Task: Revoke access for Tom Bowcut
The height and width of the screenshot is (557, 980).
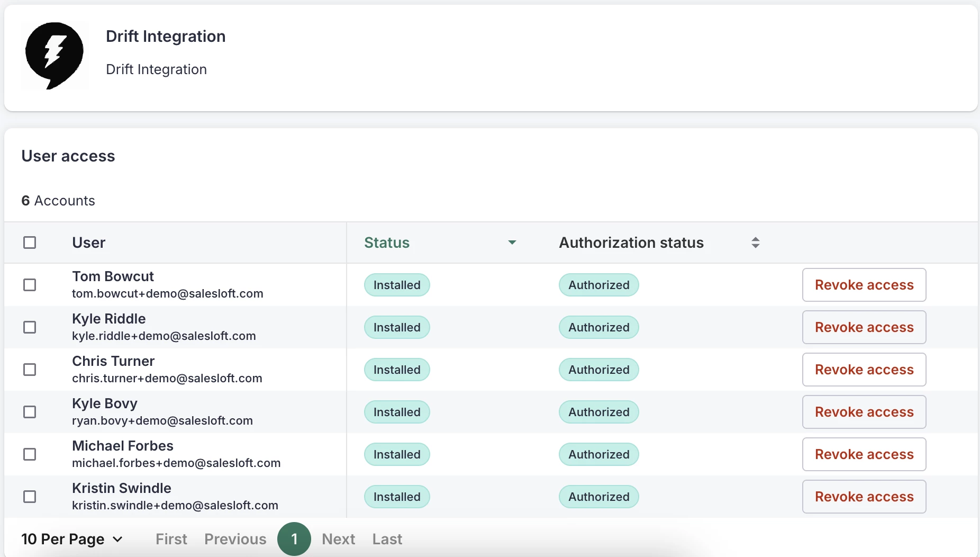Action: tap(864, 285)
